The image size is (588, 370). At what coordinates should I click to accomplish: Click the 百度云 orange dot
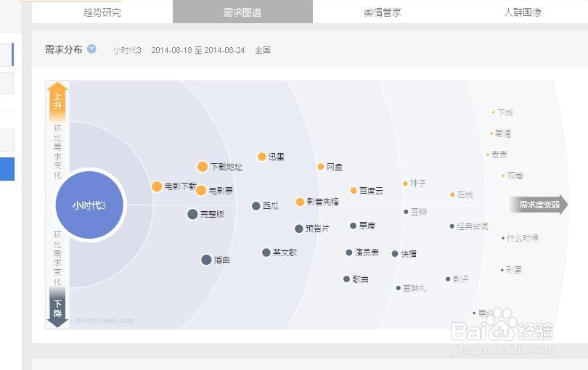click(x=354, y=190)
